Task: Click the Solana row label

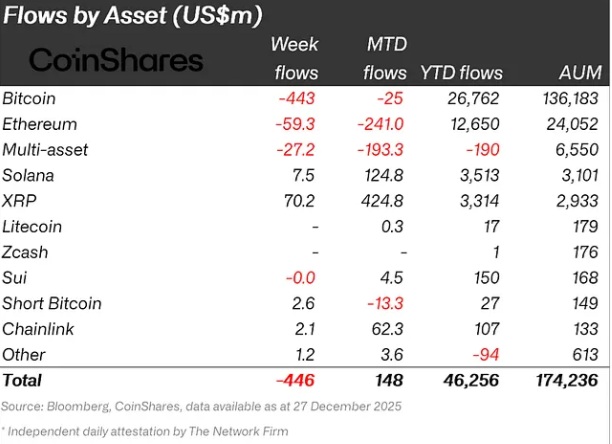Action: coord(30,175)
